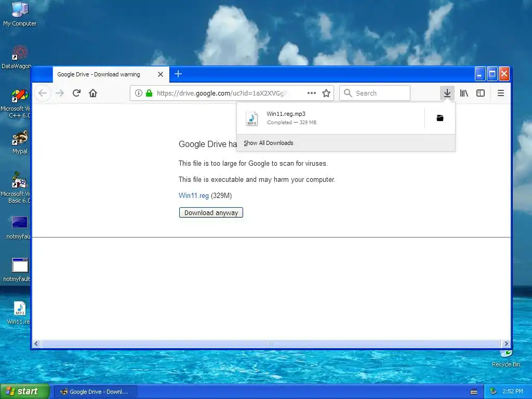Select the blue notmyfault desktop icon
Screen dimensions: 532x399
coord(19,228)
